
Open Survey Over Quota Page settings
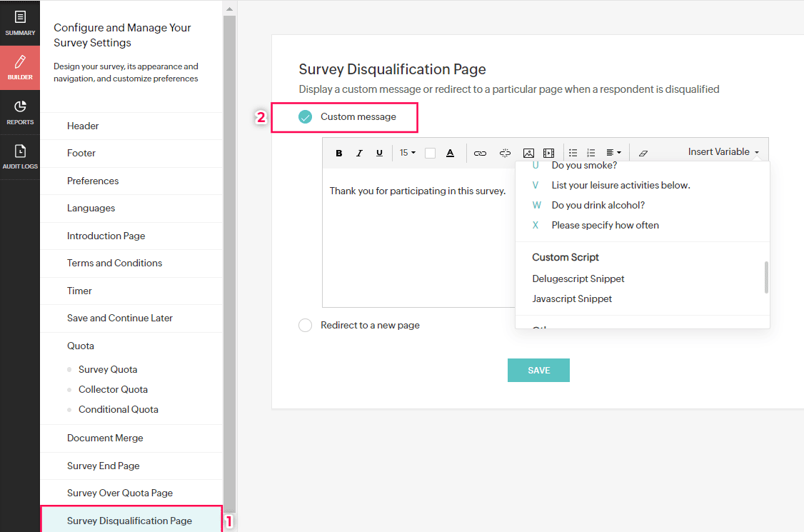(131, 493)
